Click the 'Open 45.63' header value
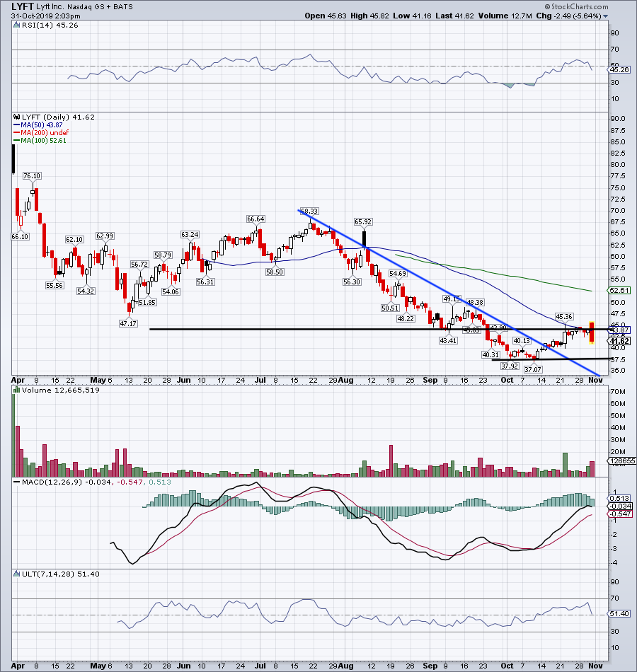This screenshot has width=637, height=672. coord(326,16)
